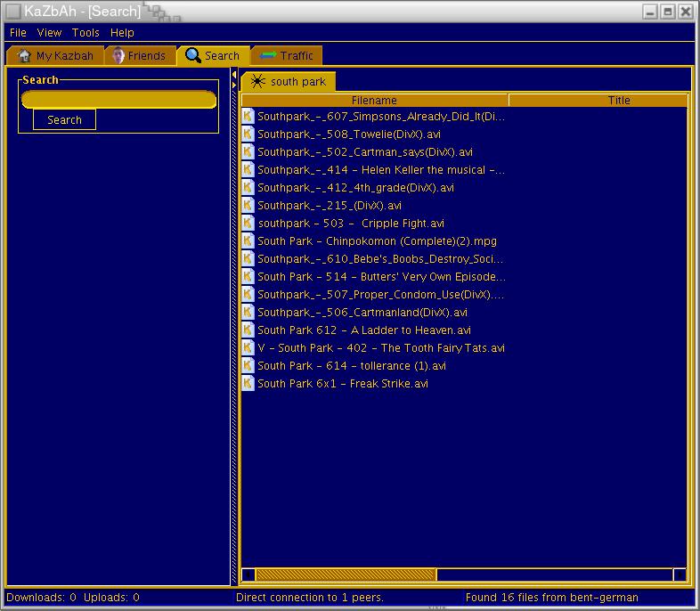Open the View menu
Image resolution: width=700 pixels, height=611 pixels.
click(49, 33)
